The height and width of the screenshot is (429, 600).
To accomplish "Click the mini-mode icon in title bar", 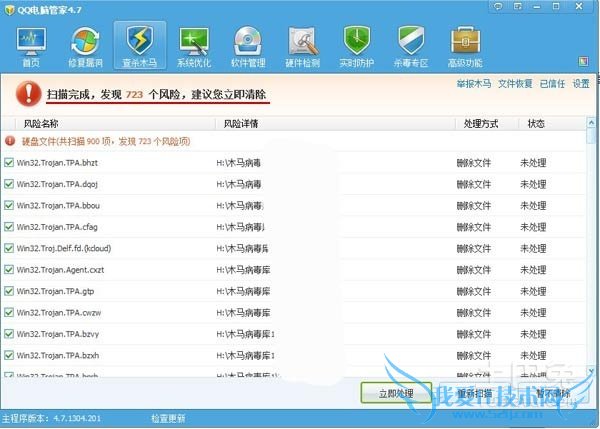I will 517,6.
